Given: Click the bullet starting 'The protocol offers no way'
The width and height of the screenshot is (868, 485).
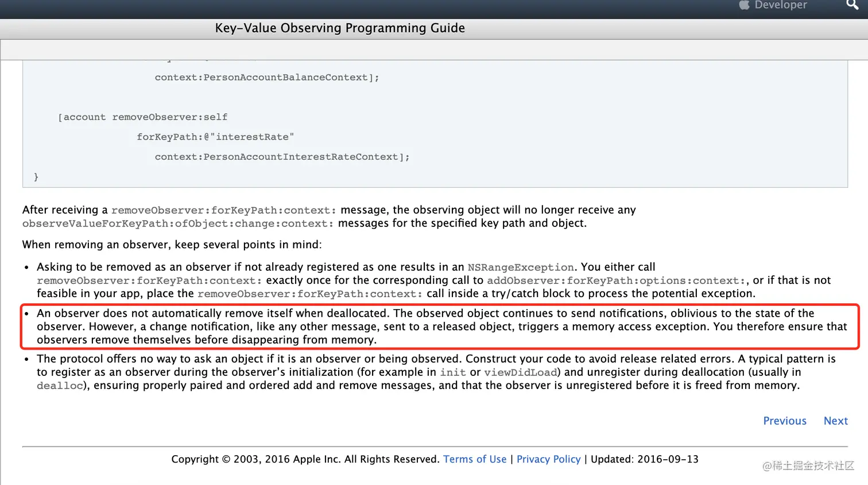Looking at the screenshot, I should click(x=436, y=372).
